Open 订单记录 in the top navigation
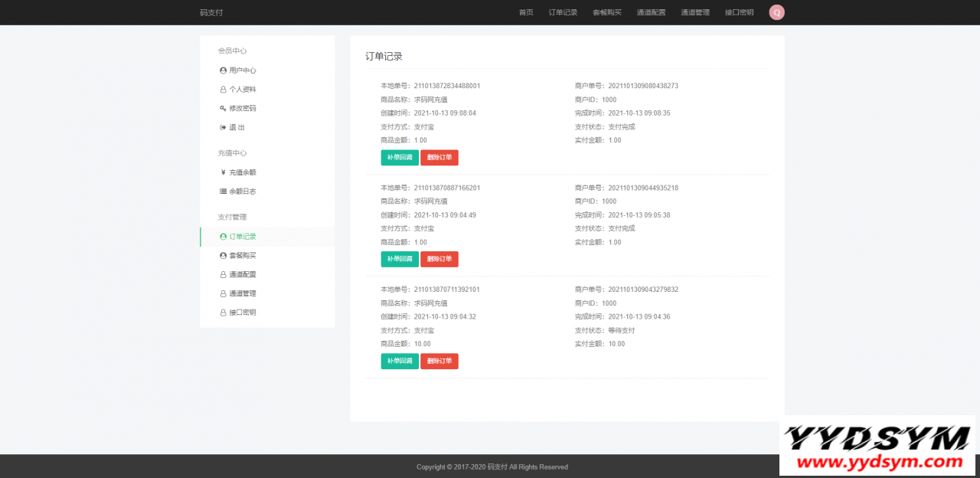Viewport: 980px width, 478px height. point(563,13)
